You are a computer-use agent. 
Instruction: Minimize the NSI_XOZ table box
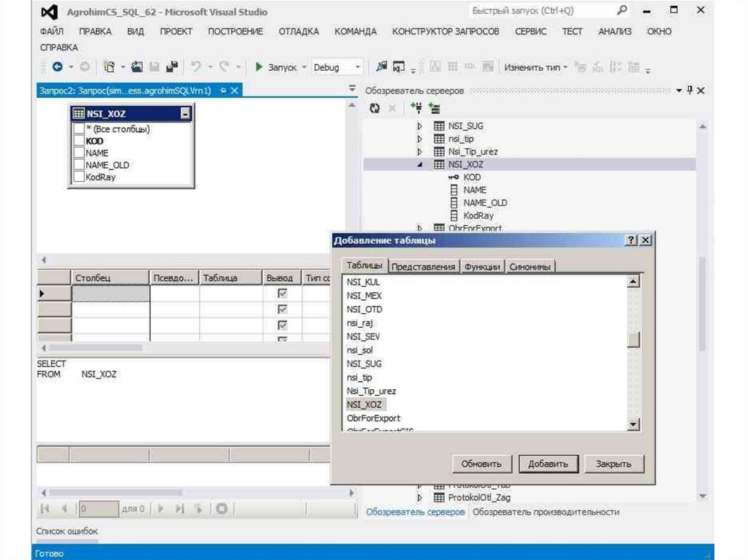click(x=186, y=114)
